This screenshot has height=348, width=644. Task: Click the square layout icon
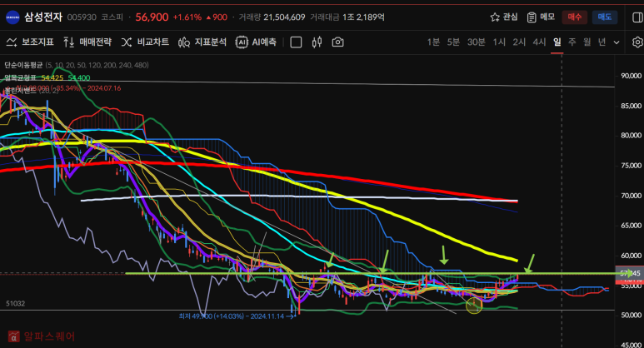[296, 42]
